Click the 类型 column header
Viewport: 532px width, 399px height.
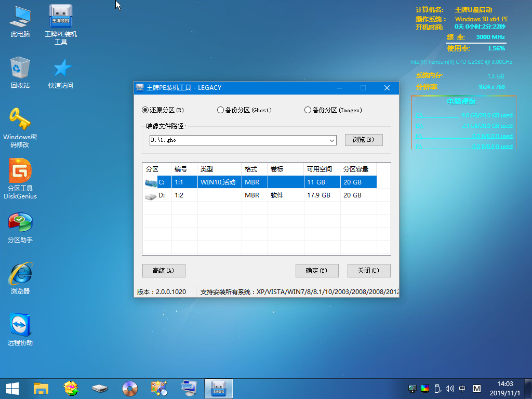pyautogui.click(x=220, y=169)
